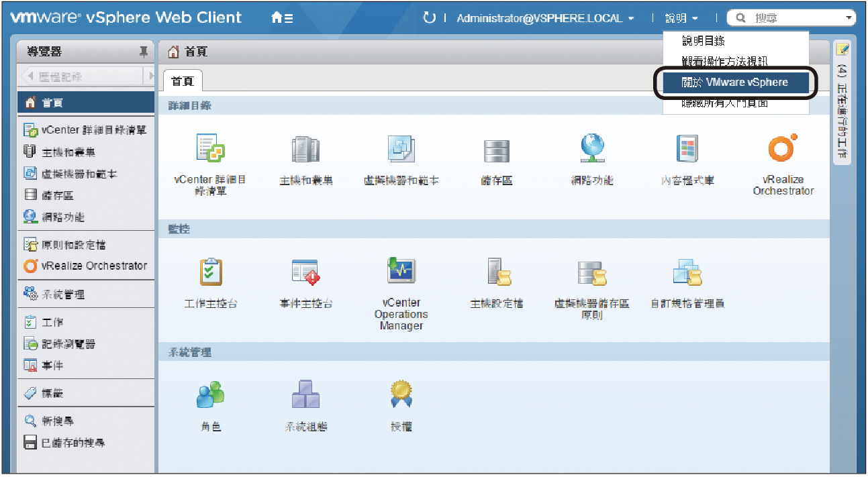Open the 主機設定檔 icon
This screenshot has height=477, width=868.
point(498,272)
